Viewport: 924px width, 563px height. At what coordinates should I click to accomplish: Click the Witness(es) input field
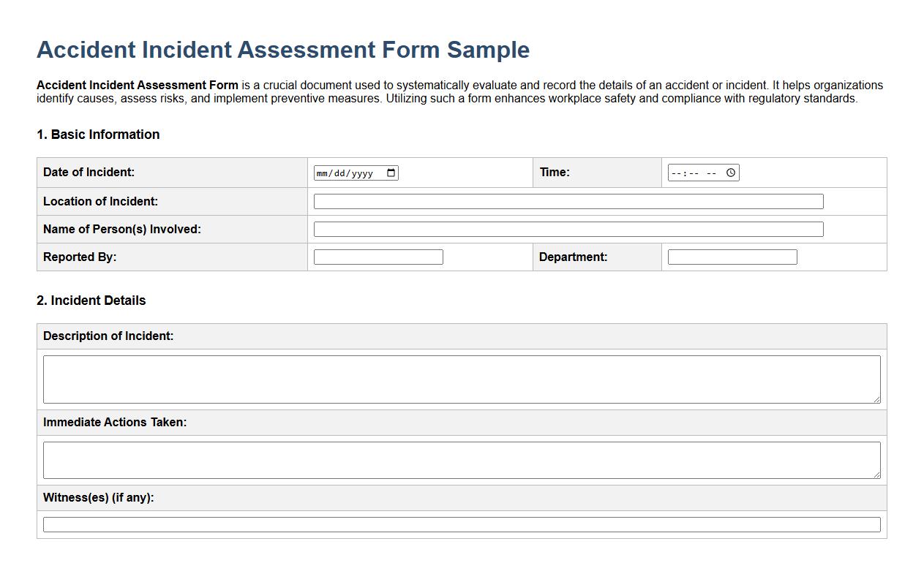click(461, 524)
